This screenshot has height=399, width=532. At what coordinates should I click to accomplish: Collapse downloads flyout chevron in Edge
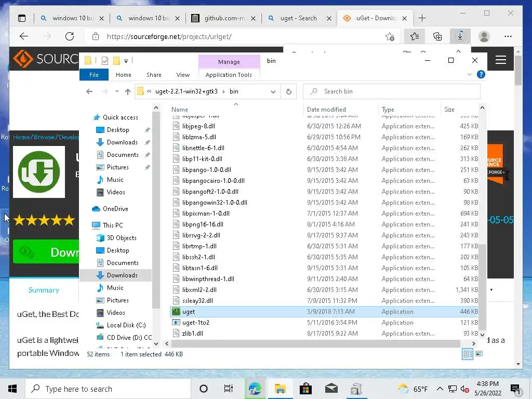[458, 51]
